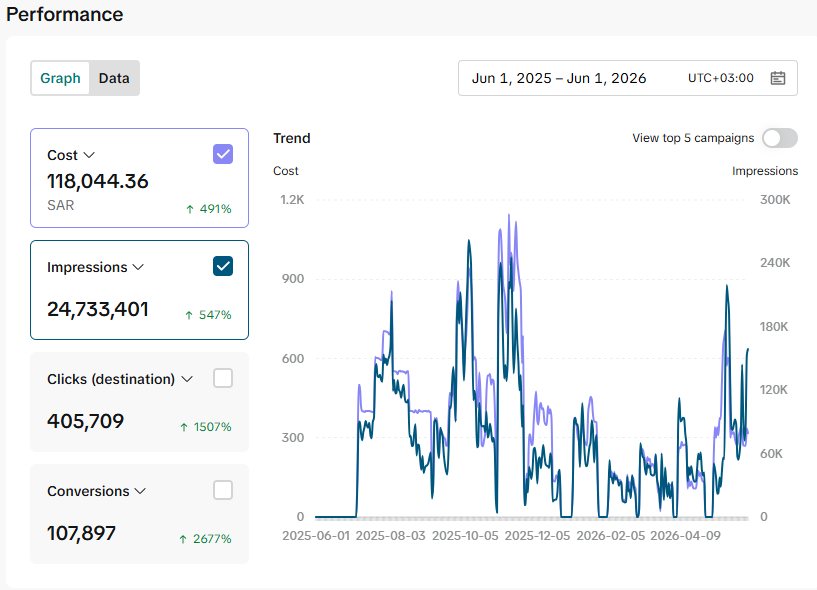Uncheck the Cost metric checkbox
The image size is (817, 590).
coord(223,154)
